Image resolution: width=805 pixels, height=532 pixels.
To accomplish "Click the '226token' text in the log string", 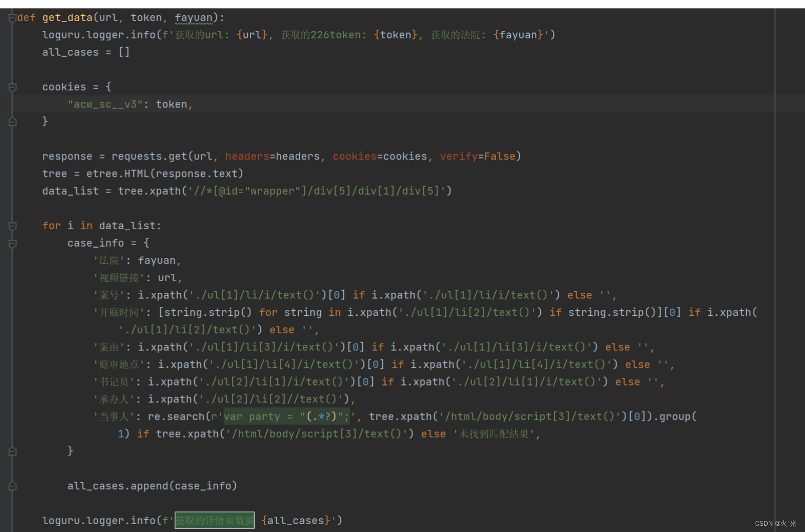I will (x=336, y=35).
